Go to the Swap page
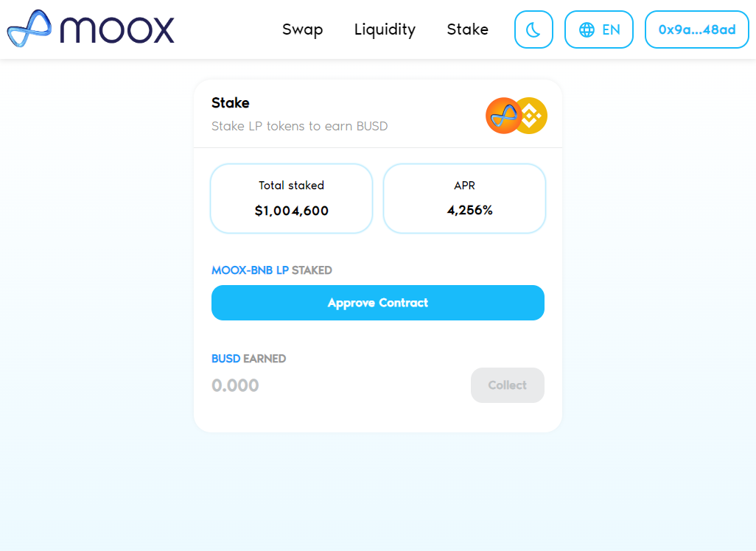The image size is (756, 551). pos(302,29)
